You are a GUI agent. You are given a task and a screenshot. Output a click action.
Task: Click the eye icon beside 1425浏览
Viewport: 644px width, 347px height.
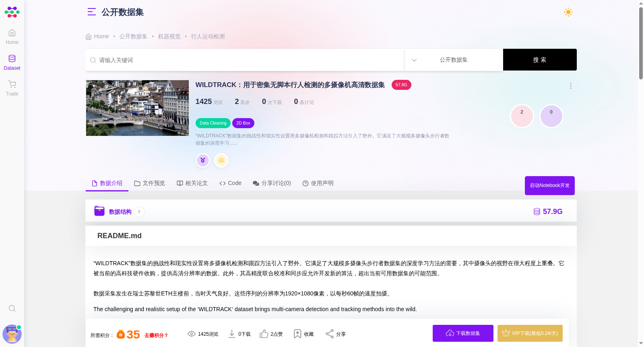click(x=192, y=334)
